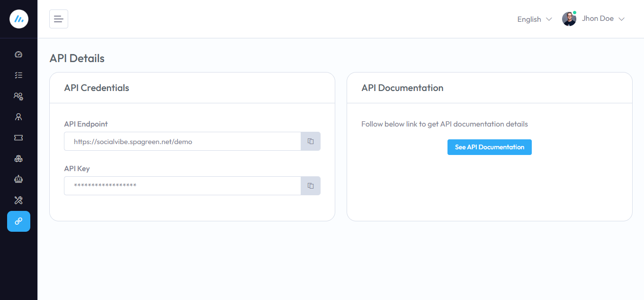
Task: Click inside the masked API Key field
Action: (x=182, y=186)
